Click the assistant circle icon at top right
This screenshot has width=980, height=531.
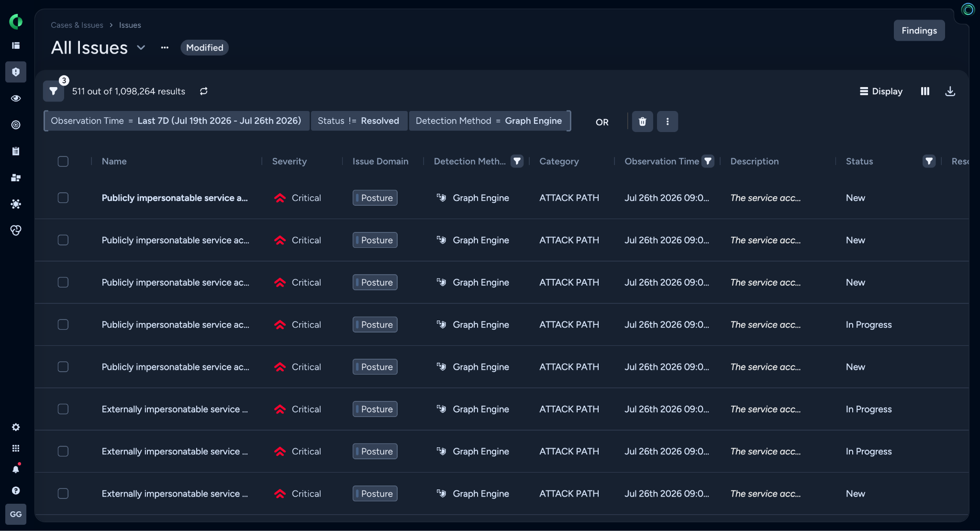coord(968,10)
